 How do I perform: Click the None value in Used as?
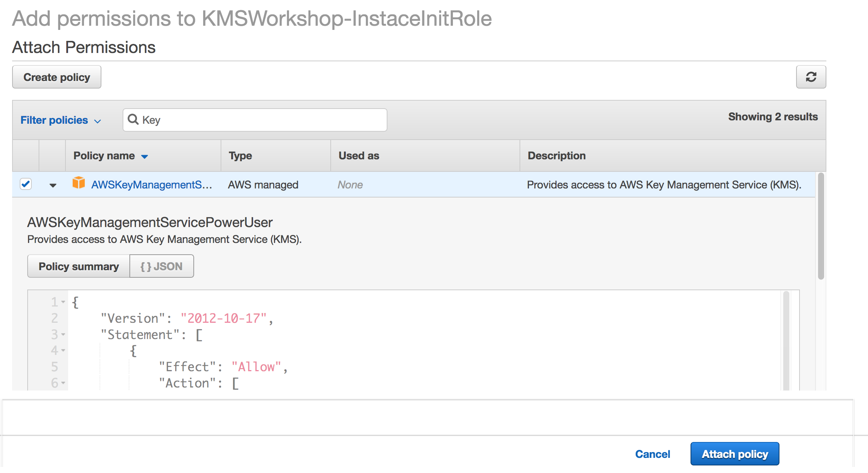[x=350, y=185]
